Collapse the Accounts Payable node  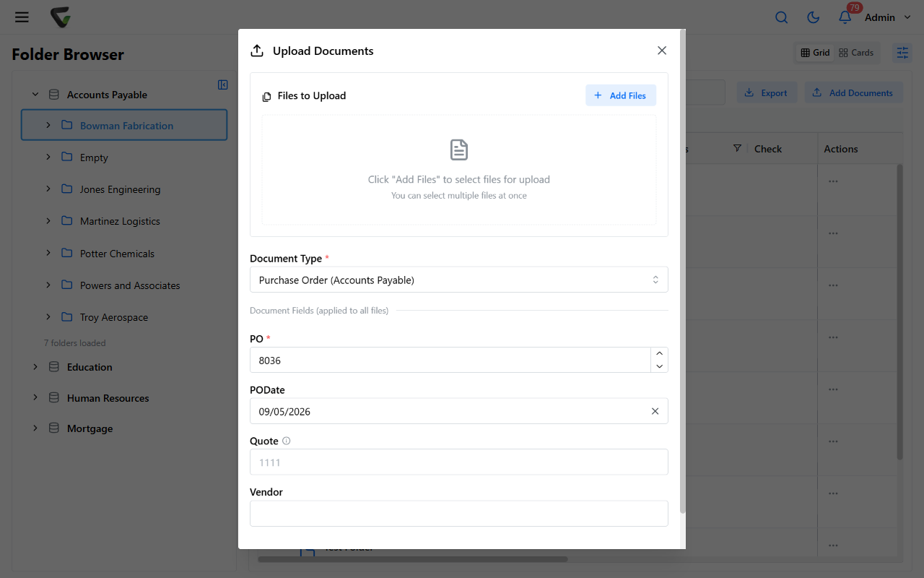(x=35, y=95)
